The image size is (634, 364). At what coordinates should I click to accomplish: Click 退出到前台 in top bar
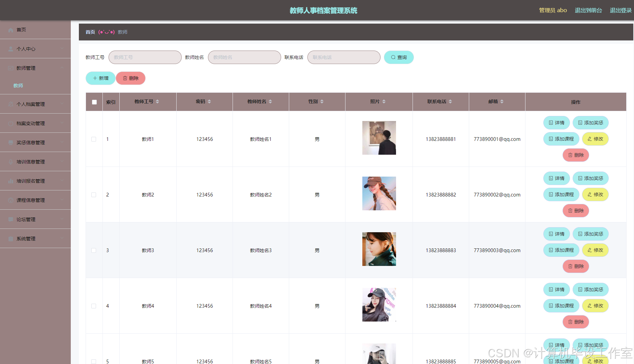[x=588, y=10]
